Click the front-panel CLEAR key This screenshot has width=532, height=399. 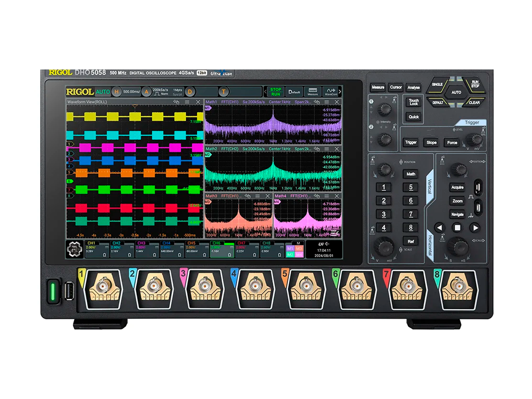(474, 102)
